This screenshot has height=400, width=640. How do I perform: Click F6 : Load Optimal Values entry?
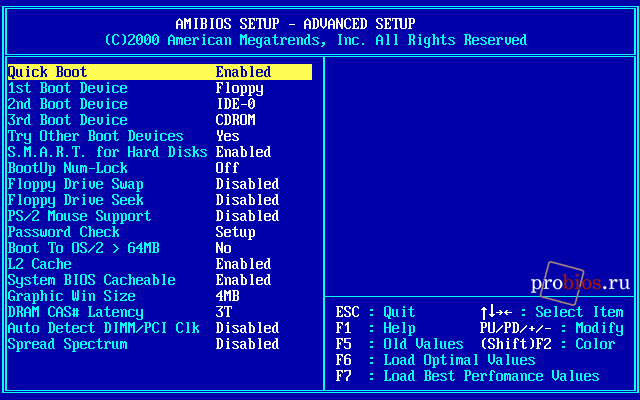(x=436, y=360)
